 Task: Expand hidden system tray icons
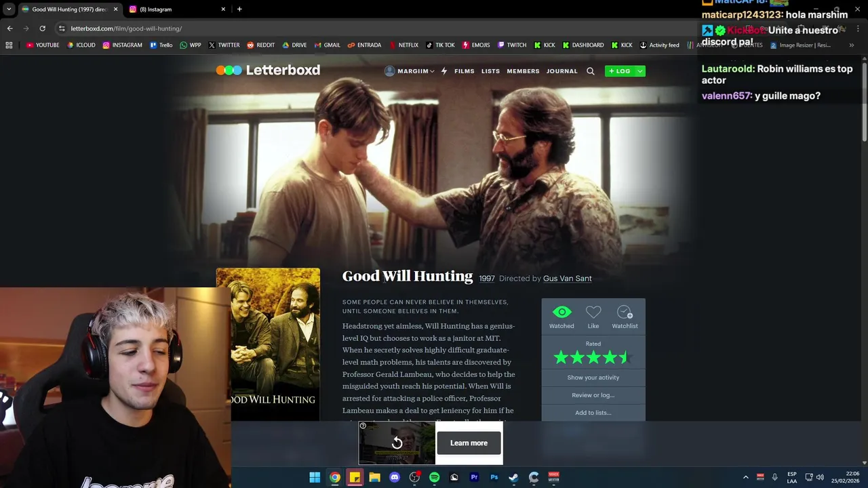745,477
